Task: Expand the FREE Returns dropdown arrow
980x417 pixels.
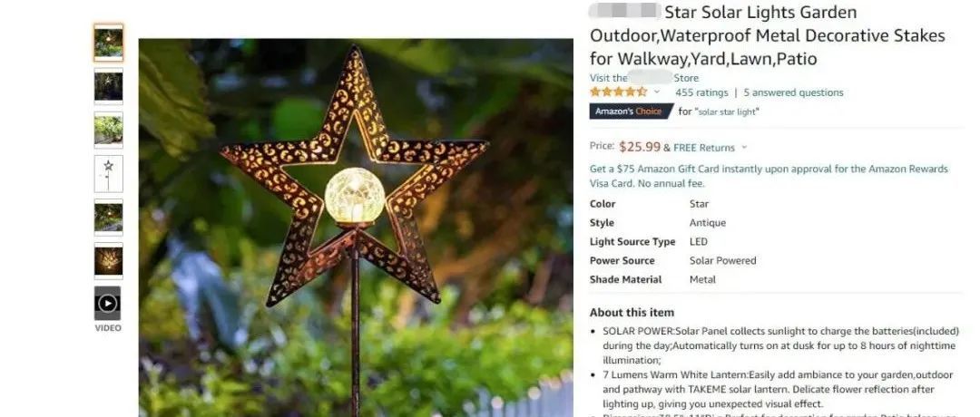Action: [x=744, y=148]
